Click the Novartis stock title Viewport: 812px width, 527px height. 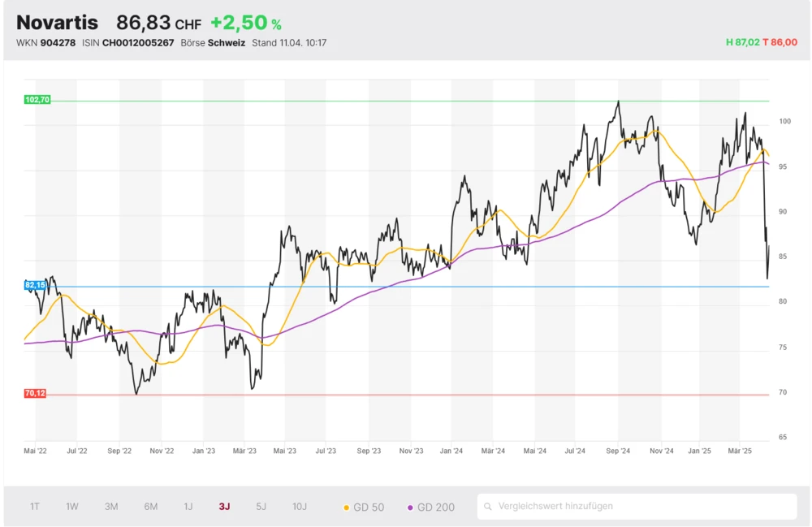[57, 23]
